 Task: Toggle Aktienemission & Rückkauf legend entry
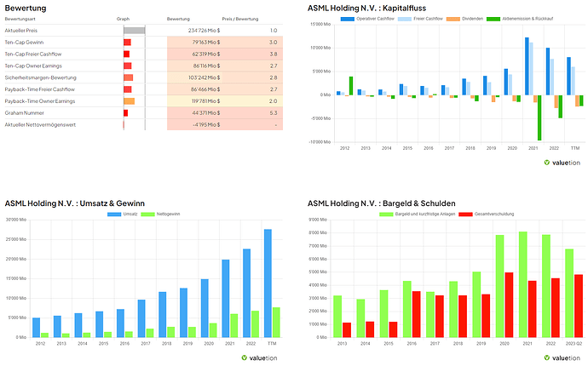pos(520,19)
